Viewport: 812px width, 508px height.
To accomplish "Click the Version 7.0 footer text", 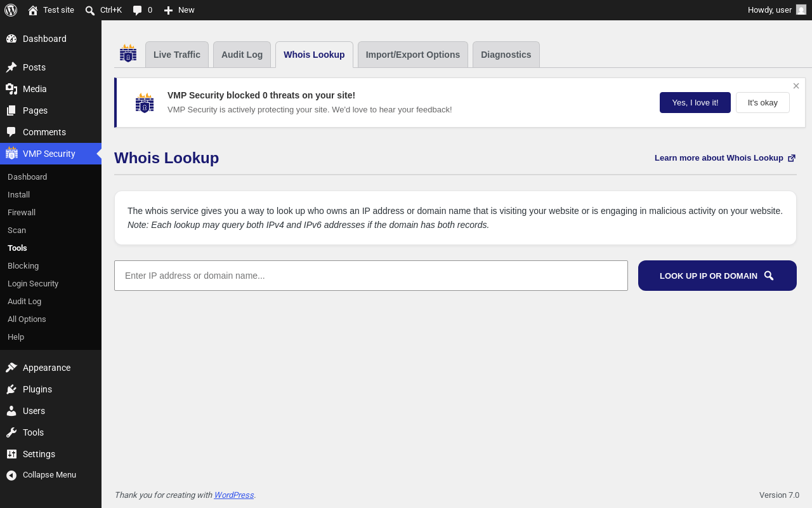I will (779, 495).
